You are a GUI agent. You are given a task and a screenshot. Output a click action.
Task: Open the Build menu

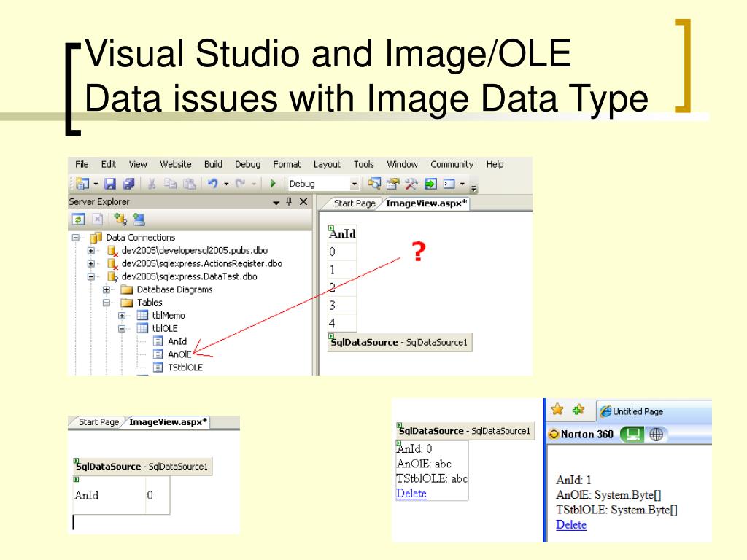(x=214, y=164)
